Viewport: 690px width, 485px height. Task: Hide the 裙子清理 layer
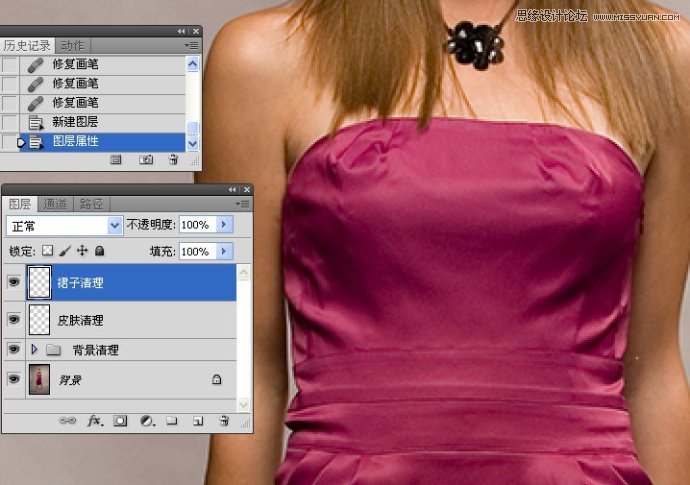click(14, 283)
